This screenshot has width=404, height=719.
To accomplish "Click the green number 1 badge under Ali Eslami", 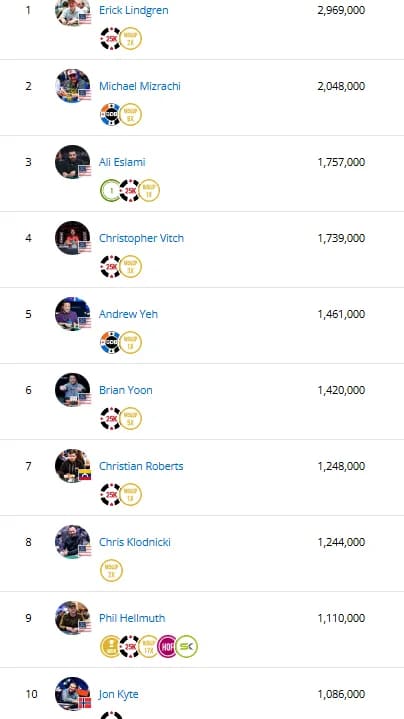I will click(x=111, y=191).
